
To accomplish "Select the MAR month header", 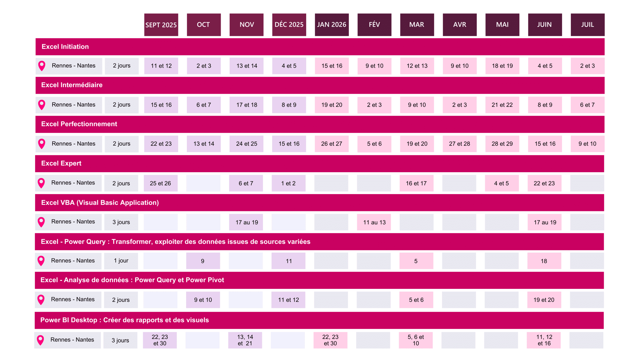I will click(417, 25).
